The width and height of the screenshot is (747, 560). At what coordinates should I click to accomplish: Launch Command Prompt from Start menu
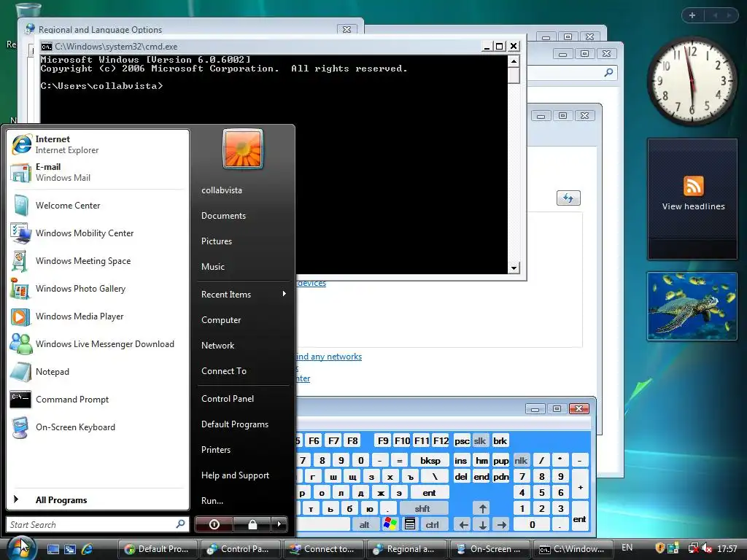tap(98, 400)
